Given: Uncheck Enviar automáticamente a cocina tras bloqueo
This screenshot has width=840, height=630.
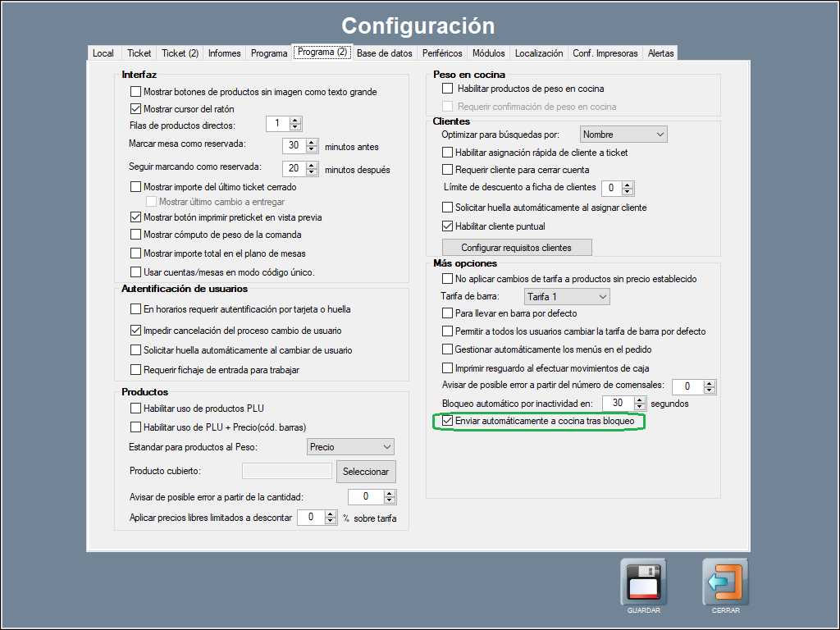Looking at the screenshot, I should click(447, 421).
